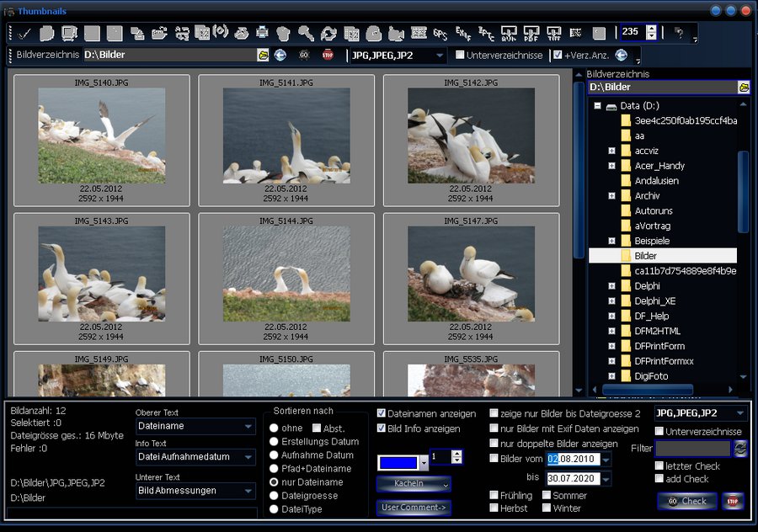Check the 'Frühling' season checkbox
Viewport: 758px width, 532px height.
494,496
